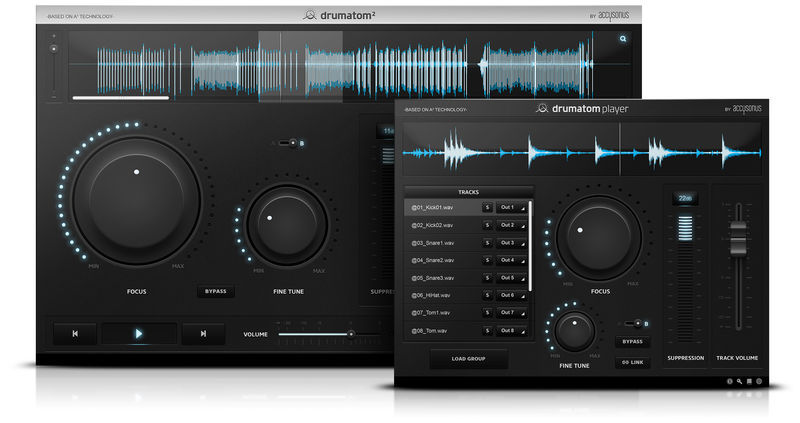Skip to previous track in drumatom²
Screen dimensions: 800x423
(75, 334)
